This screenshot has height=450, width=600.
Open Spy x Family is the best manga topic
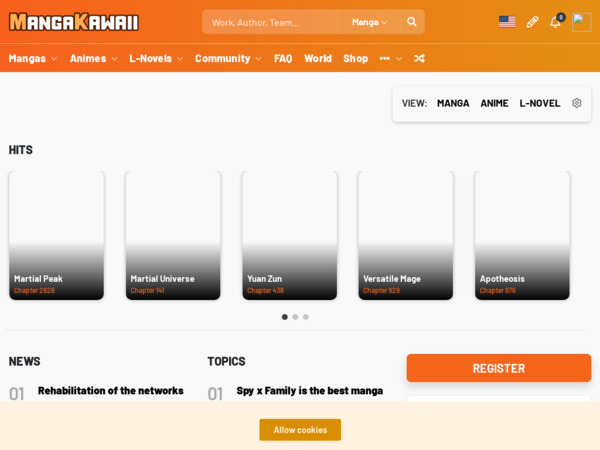[x=310, y=391]
